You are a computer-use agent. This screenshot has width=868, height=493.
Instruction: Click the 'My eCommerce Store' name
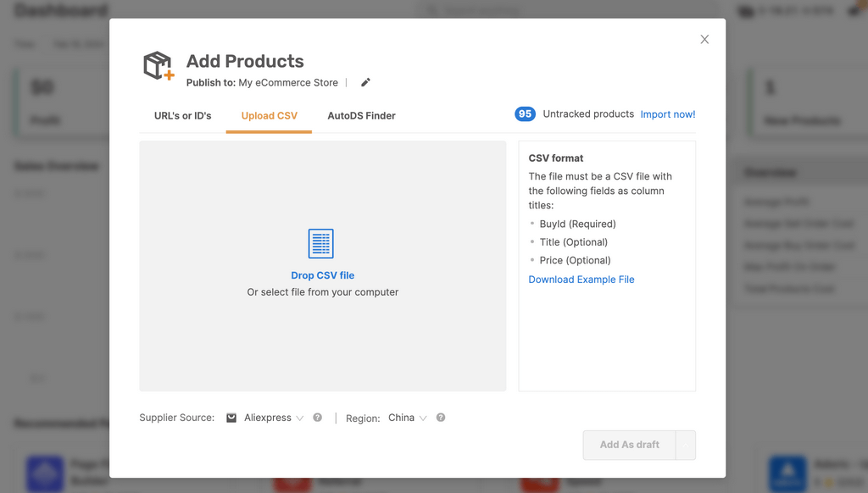point(288,82)
